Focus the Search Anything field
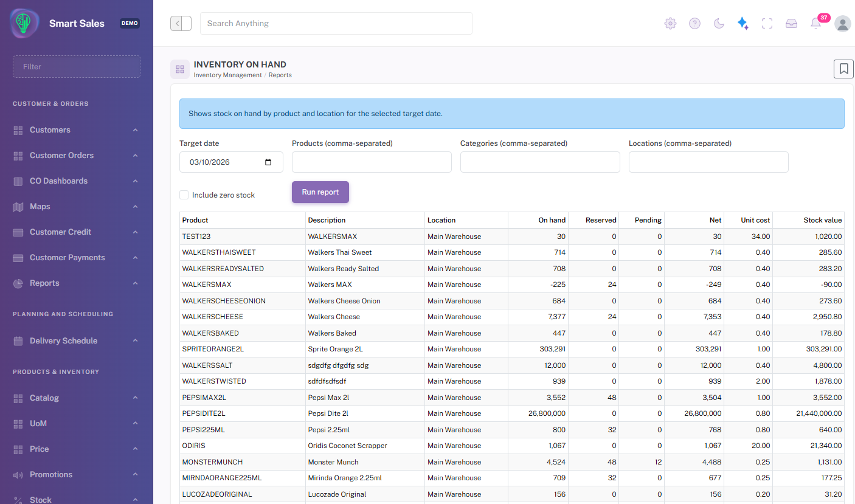The height and width of the screenshot is (504, 855). (336, 23)
